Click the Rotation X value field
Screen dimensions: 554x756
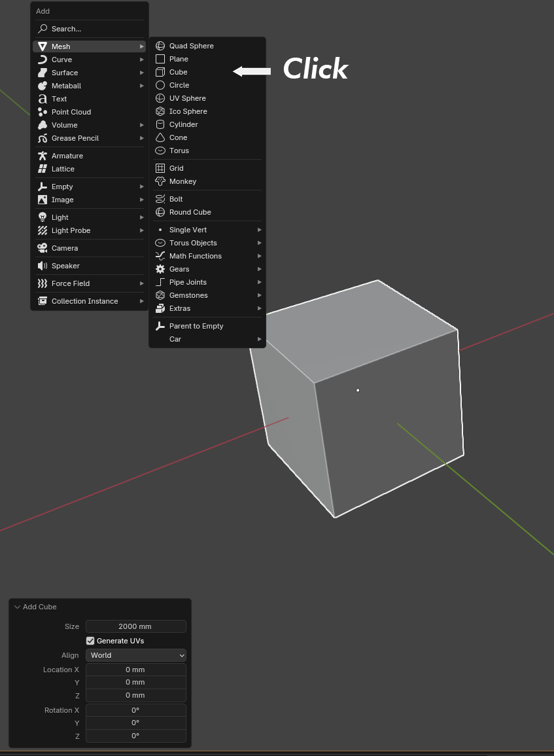tap(136, 710)
